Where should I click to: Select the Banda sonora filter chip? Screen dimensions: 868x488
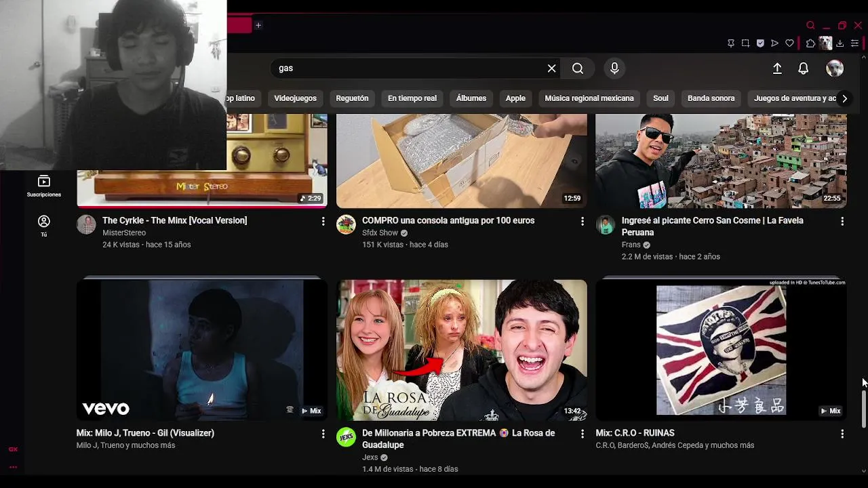coord(711,98)
